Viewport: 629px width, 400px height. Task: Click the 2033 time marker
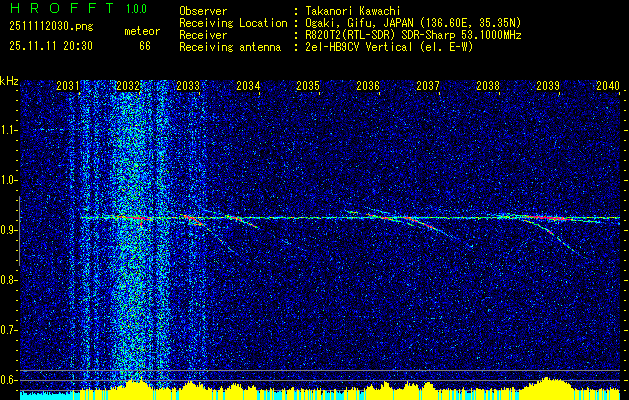click(188, 86)
